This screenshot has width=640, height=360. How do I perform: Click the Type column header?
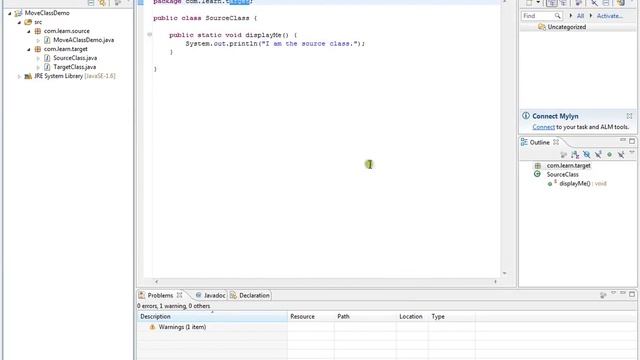[451, 316]
